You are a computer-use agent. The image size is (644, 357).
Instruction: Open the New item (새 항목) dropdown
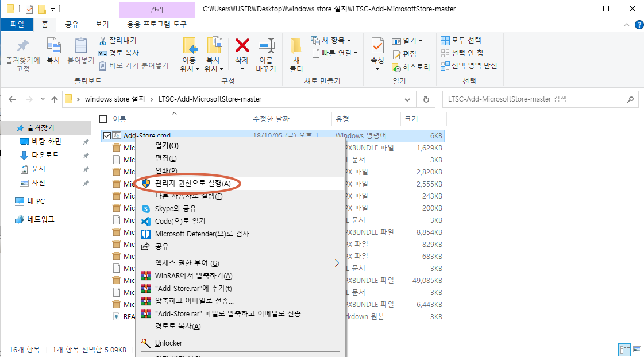[x=331, y=40]
